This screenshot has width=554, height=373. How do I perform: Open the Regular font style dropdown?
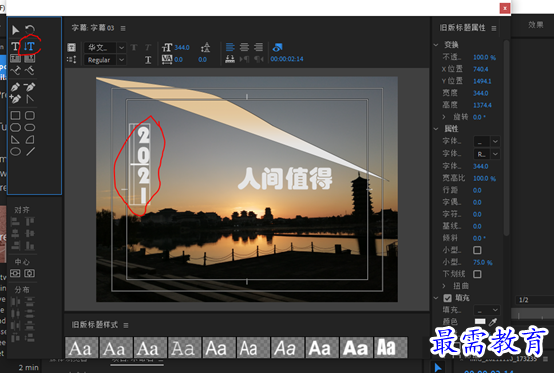tap(121, 60)
